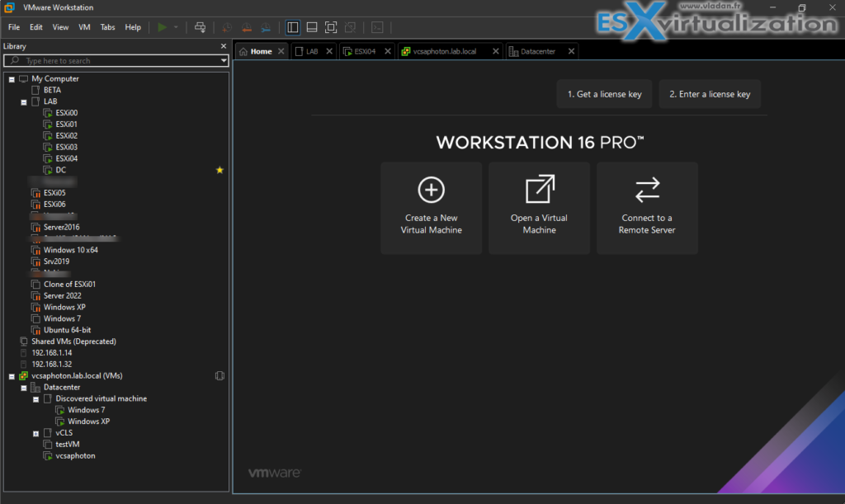Click the star favorite marker next to DC
845x504 pixels.
coord(220,170)
